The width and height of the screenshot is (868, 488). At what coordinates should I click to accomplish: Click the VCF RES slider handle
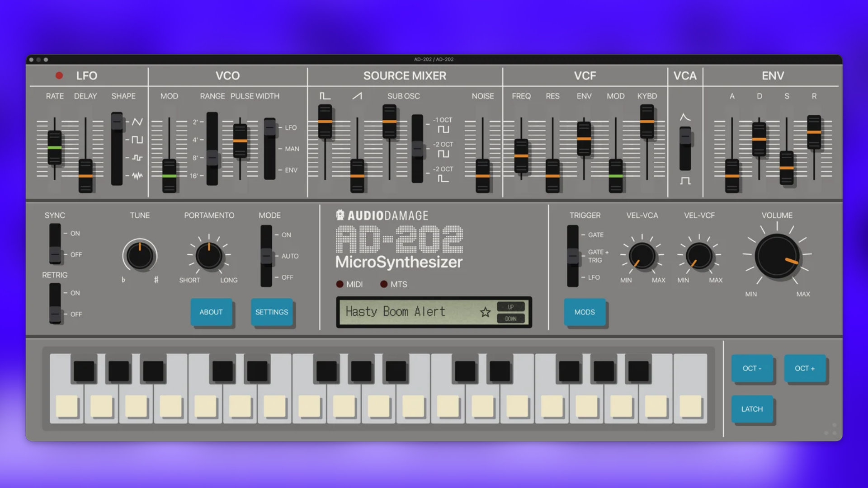click(552, 176)
